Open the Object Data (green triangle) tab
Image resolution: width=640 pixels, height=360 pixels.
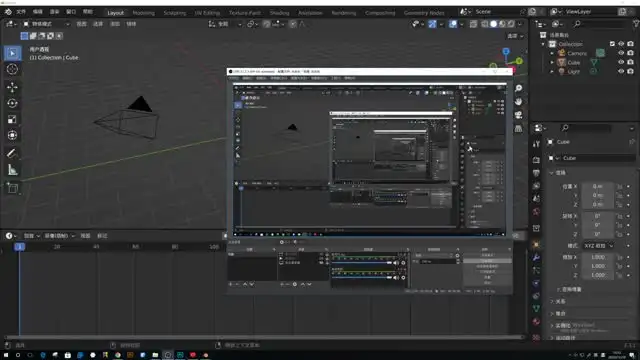tap(536, 309)
